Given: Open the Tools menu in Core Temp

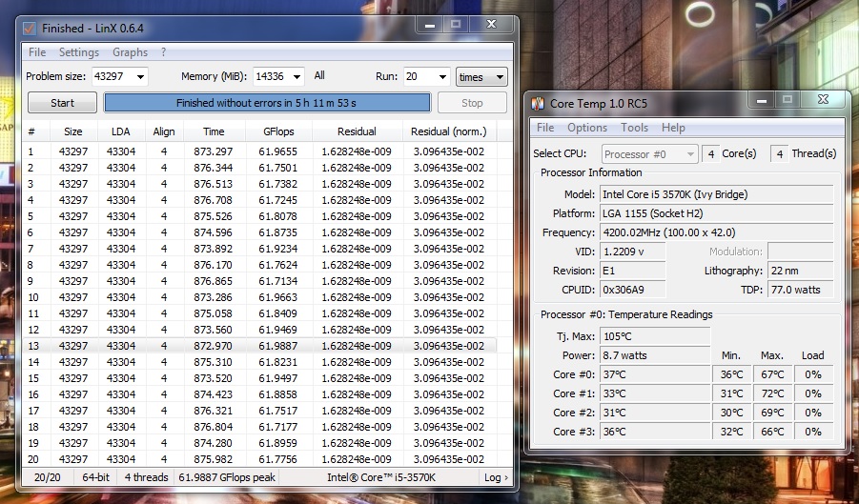Looking at the screenshot, I should tap(634, 128).
